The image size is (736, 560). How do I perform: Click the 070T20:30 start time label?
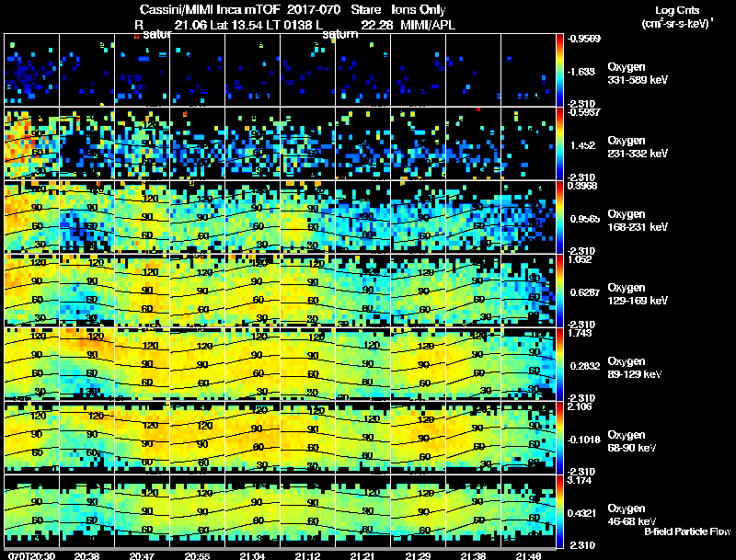click(31, 555)
